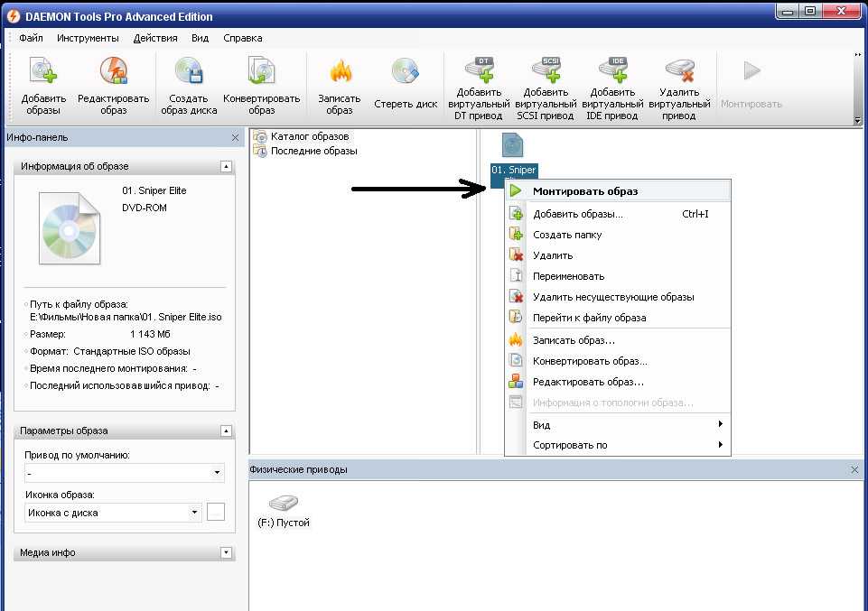Click the colored blocks icon beside Редактировать образ
The height and width of the screenshot is (611, 868).
[516, 381]
